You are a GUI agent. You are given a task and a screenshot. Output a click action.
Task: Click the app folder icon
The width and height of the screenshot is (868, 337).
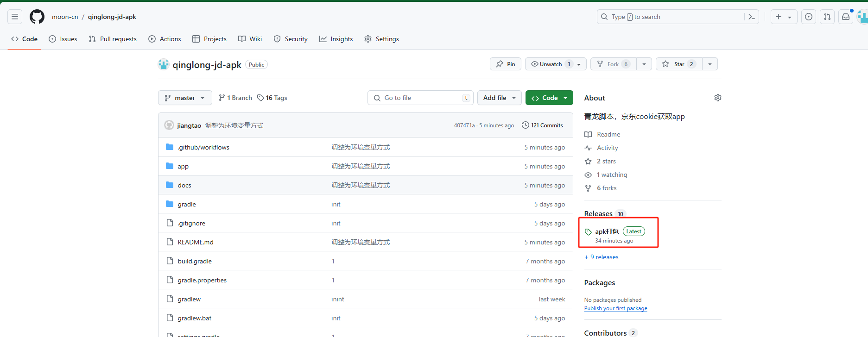[170, 166]
